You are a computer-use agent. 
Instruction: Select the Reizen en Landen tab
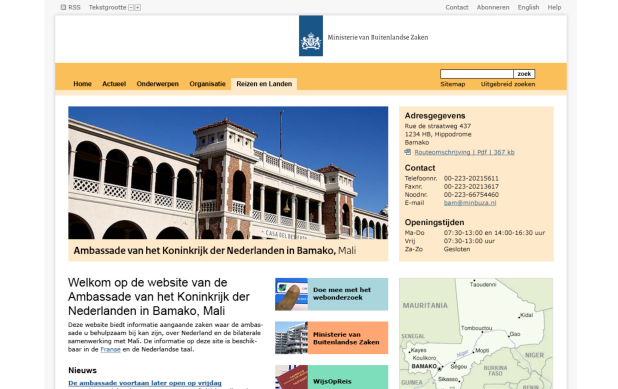coord(264,84)
